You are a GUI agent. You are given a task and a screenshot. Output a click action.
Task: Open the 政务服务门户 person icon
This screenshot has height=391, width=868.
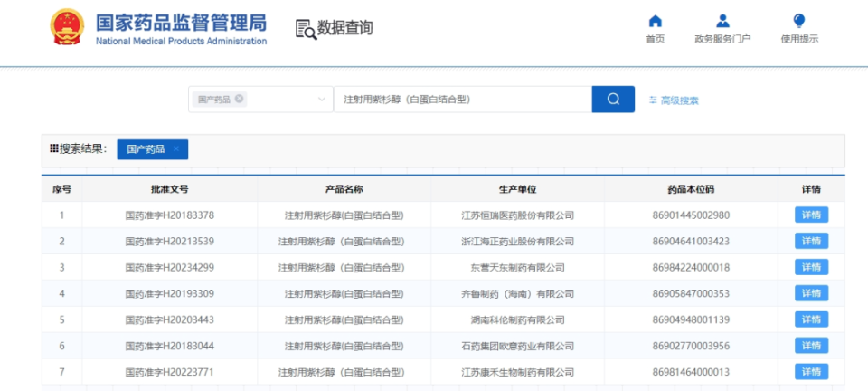[x=722, y=21]
